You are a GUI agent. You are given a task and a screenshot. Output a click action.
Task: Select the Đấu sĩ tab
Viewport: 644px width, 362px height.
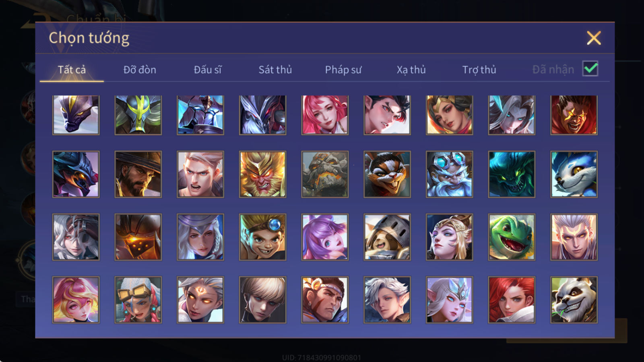click(x=208, y=70)
